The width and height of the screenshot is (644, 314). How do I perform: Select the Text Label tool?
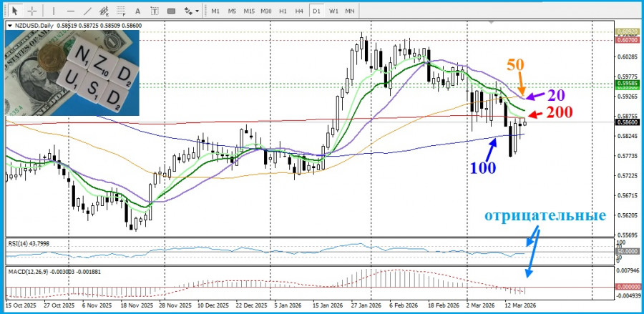click(155, 11)
